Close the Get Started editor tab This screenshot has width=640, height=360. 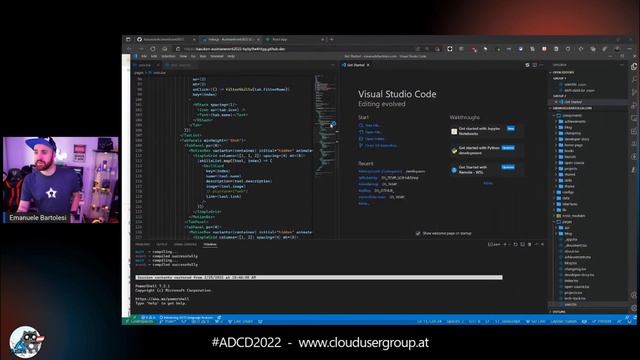pyautogui.click(x=368, y=65)
